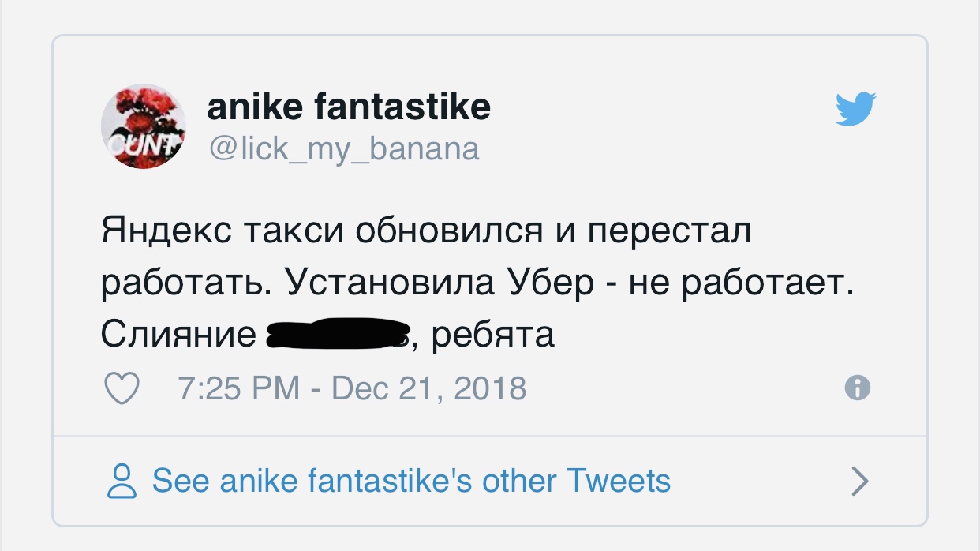Click the @lick_my_banana handle

tap(343, 148)
